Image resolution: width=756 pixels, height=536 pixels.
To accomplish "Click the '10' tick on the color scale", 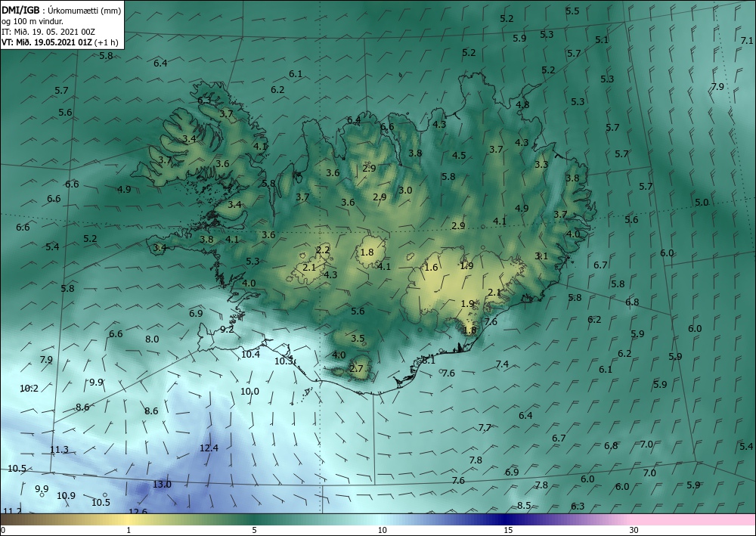I will [x=383, y=530].
